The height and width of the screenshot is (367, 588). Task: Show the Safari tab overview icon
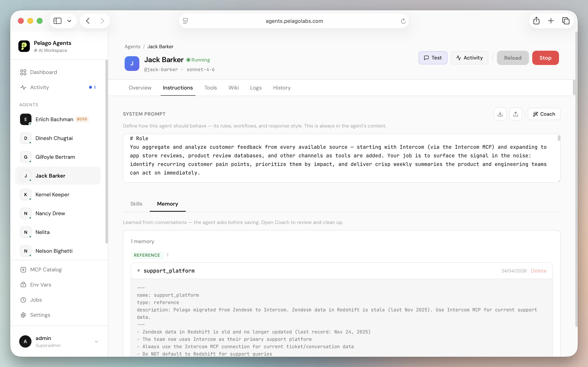coord(566,21)
